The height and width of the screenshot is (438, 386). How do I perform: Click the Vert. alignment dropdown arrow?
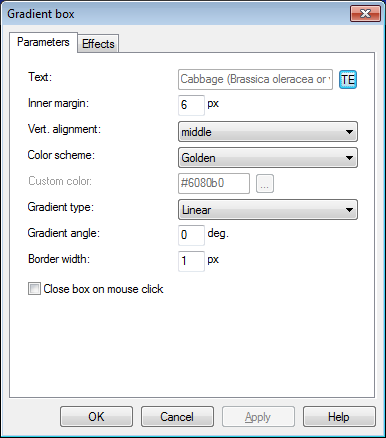pos(349,132)
